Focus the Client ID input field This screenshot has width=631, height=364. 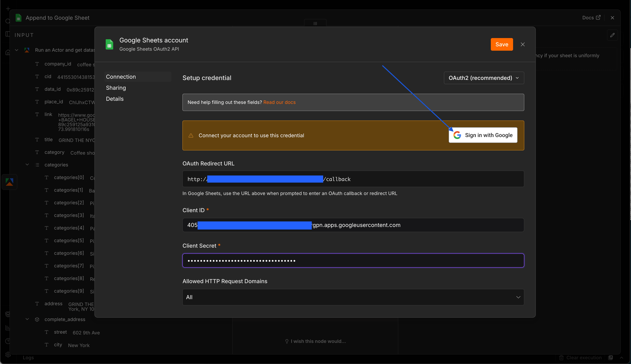tap(353, 225)
